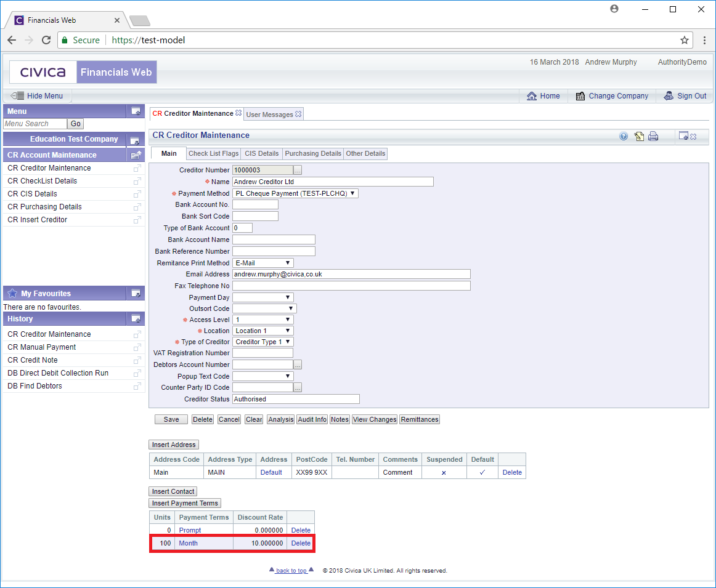Expand the Type of Creditor dropdown
This screenshot has height=588, width=716.
(x=263, y=342)
